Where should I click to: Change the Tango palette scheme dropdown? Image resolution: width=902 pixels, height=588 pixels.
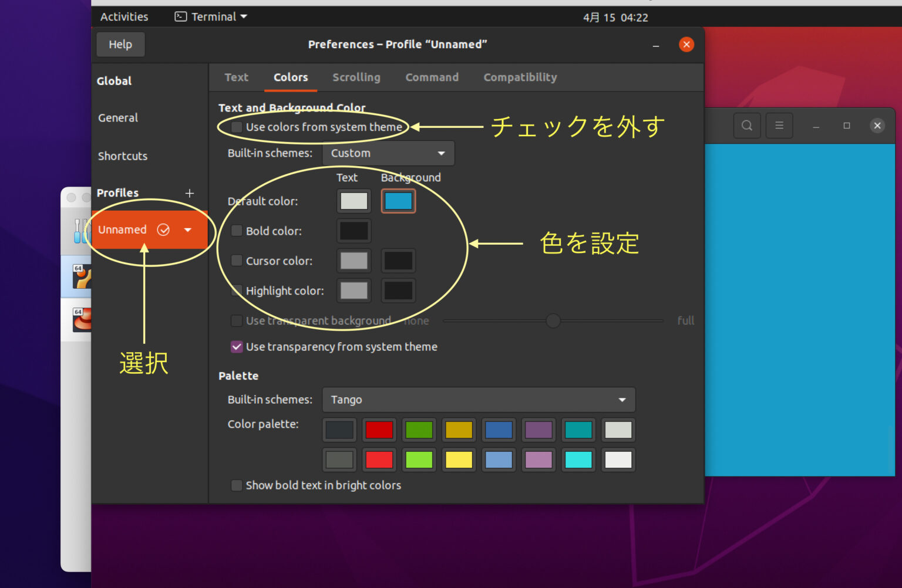click(478, 400)
